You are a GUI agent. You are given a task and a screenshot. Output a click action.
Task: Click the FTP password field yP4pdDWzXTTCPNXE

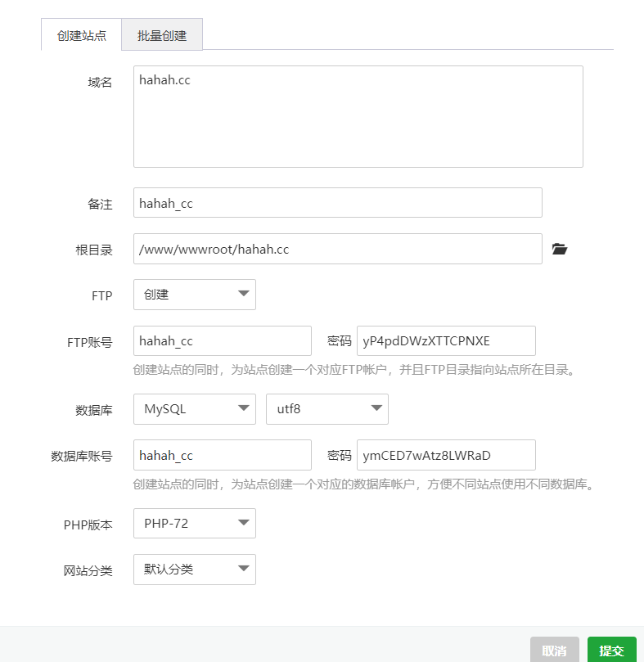pyautogui.click(x=446, y=340)
